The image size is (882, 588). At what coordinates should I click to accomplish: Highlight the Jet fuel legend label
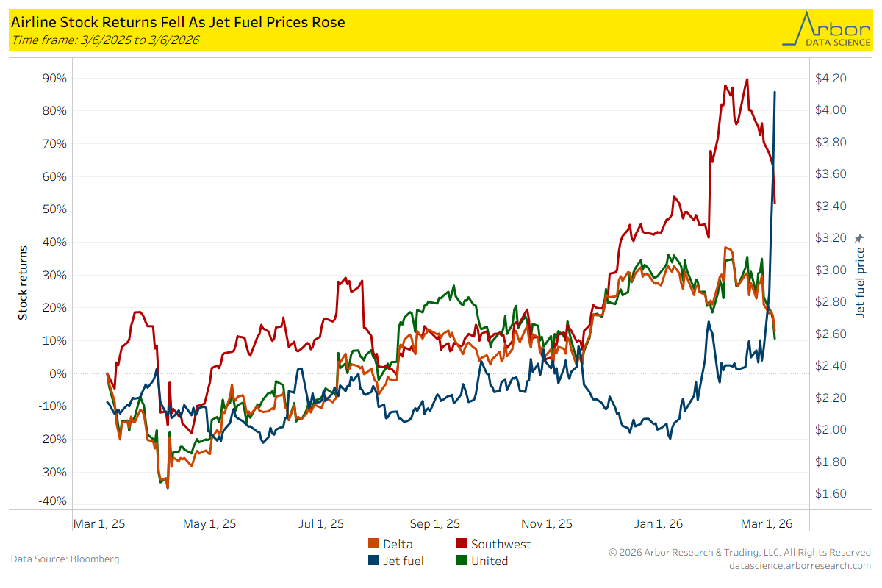404,562
